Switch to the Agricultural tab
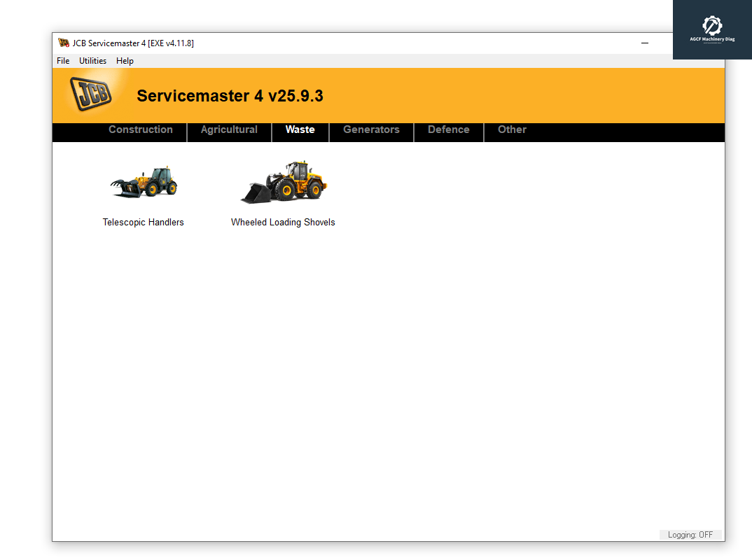The image size is (752, 560). coord(229,129)
